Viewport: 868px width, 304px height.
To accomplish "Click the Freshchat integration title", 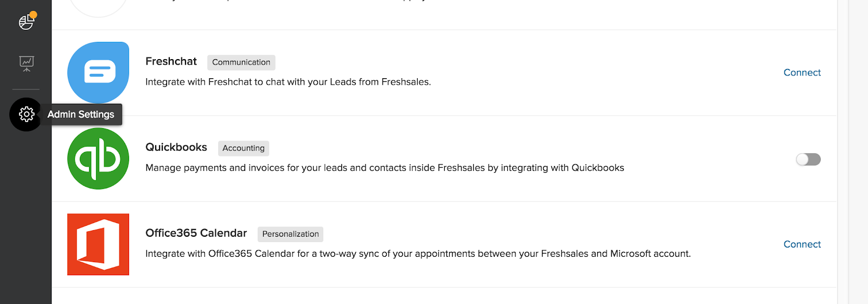I will point(171,61).
